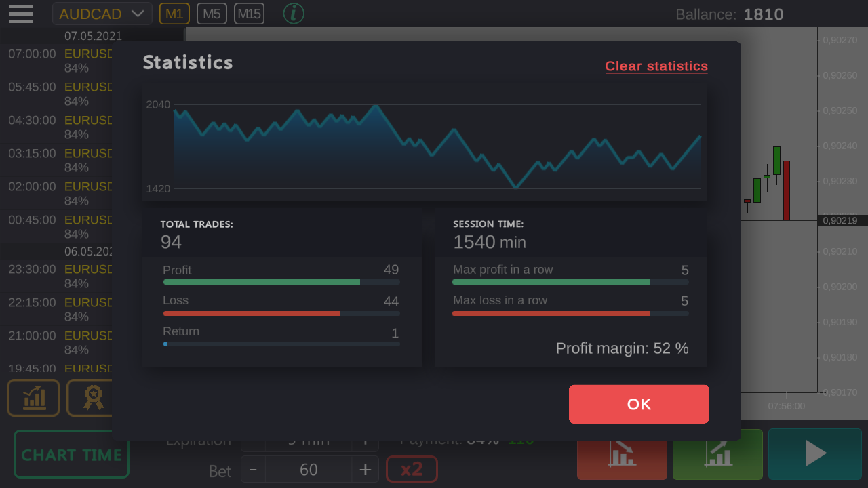Screen dimensions: 868x488
Task: Toggle the M5 timeframe
Action: coord(212,13)
